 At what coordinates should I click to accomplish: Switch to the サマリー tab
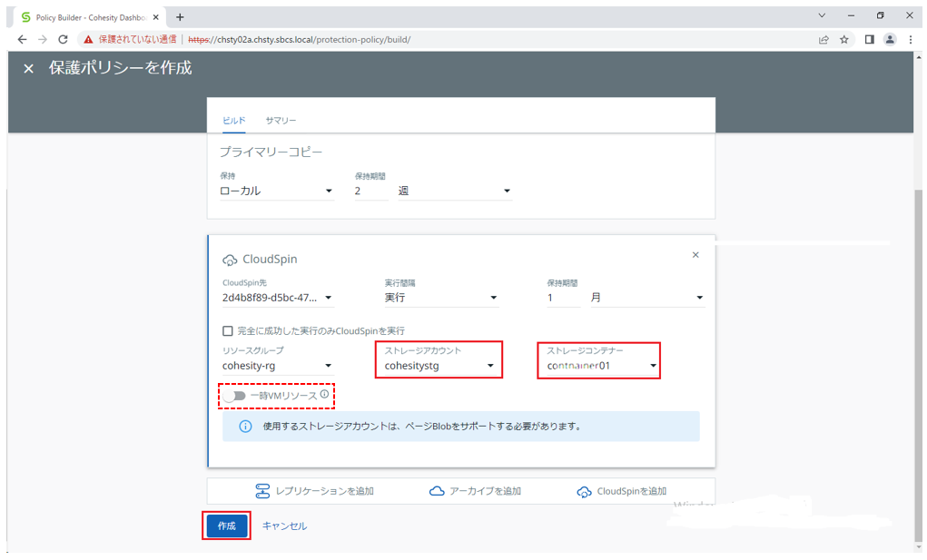pyautogui.click(x=281, y=121)
